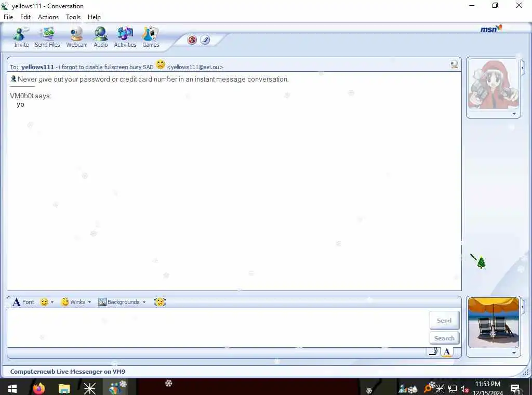Open dropdown under contact's display picture
This screenshot has height=395, width=532.
[x=514, y=114]
